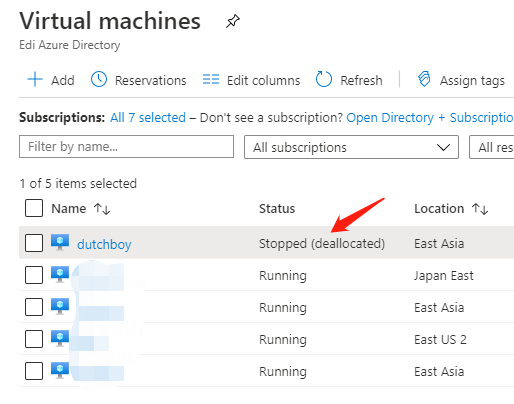Click the Status column header
This screenshot has width=514, height=404.
[x=277, y=209]
